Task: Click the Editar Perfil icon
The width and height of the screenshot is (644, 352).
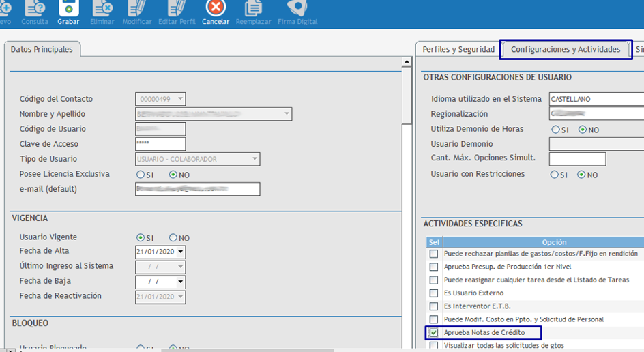Action: pos(177,9)
